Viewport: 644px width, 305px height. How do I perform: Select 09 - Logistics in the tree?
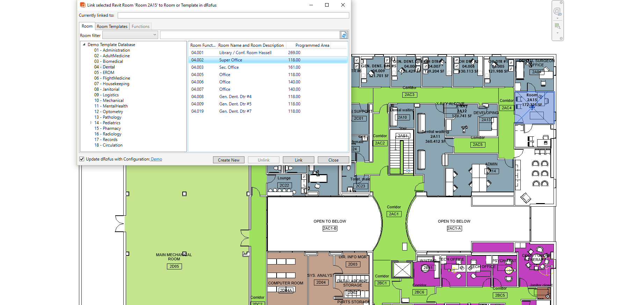(x=106, y=95)
